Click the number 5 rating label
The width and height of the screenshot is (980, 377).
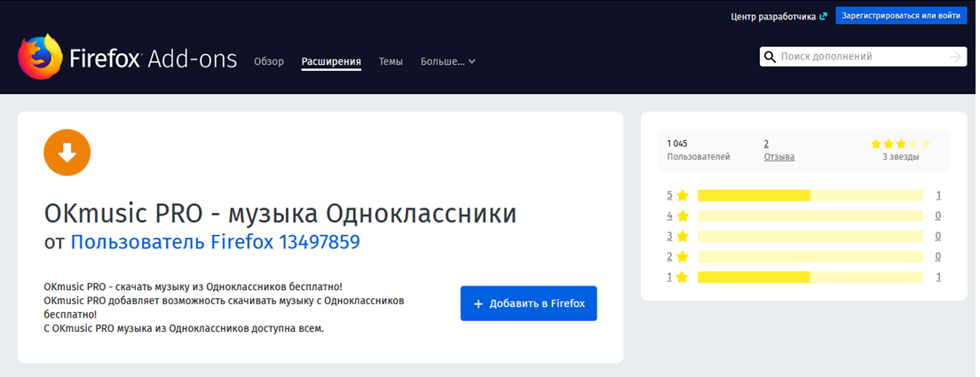[669, 195]
